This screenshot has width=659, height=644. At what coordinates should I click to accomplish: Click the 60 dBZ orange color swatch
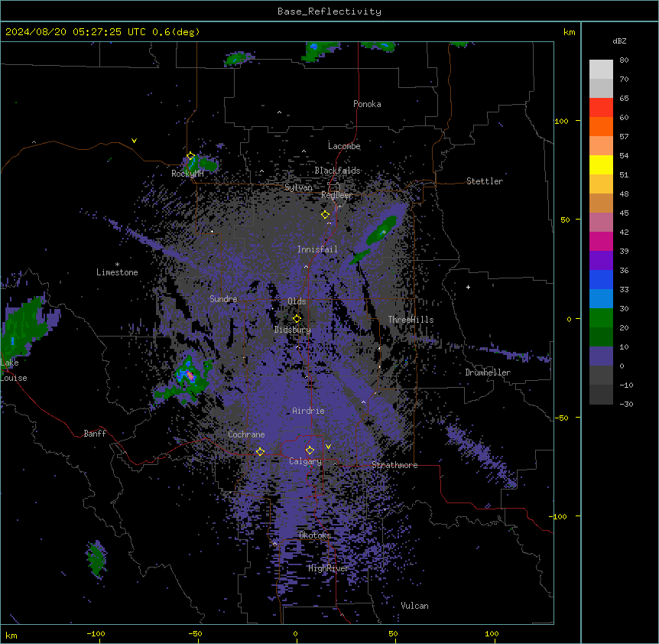(601, 126)
